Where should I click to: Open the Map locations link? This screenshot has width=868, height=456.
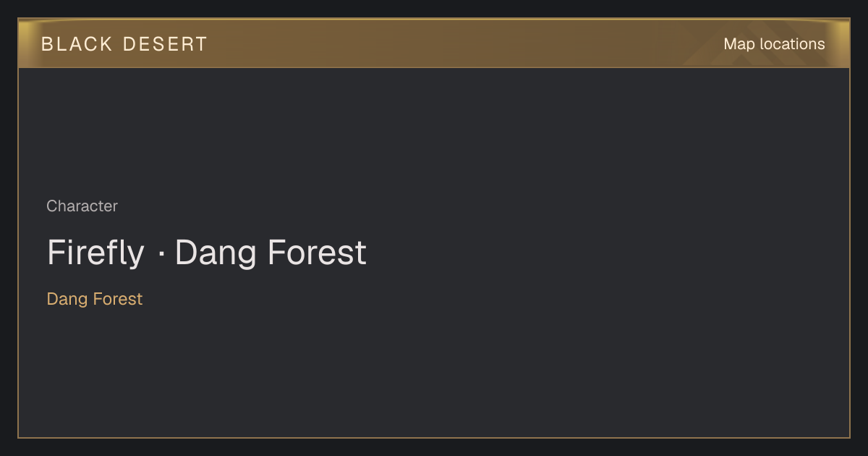point(774,44)
